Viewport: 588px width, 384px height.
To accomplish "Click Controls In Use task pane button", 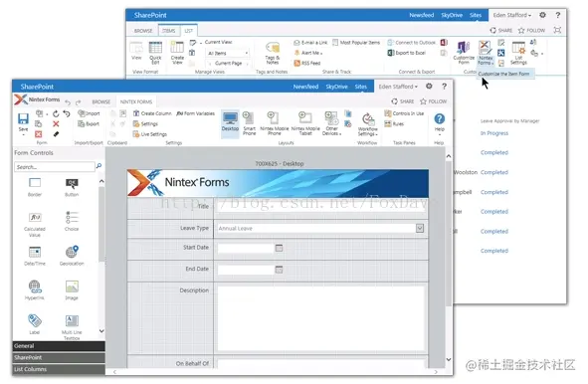I will (404, 113).
